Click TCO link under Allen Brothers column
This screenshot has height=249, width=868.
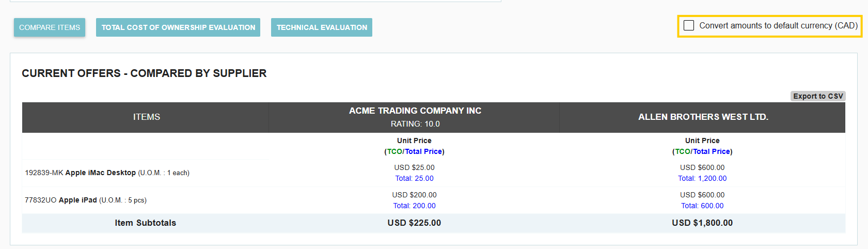click(683, 151)
